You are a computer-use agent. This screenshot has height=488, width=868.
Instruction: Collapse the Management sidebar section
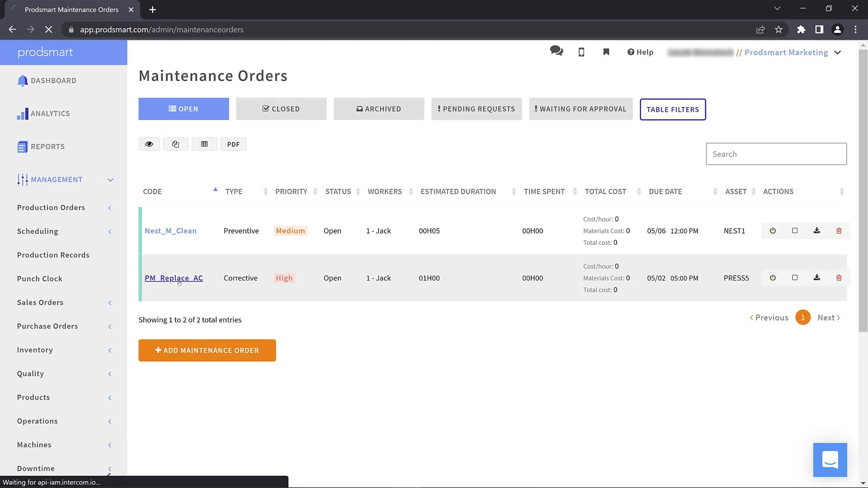110,180
